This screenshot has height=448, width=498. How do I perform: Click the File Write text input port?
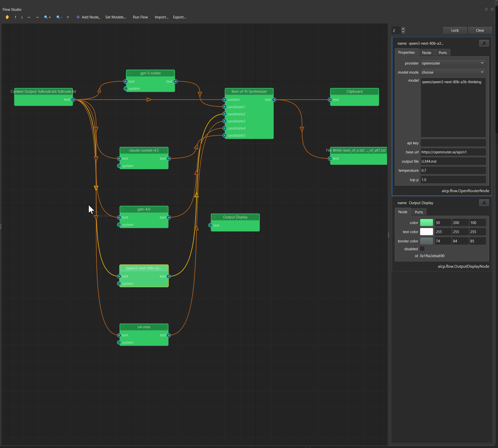(x=330, y=158)
